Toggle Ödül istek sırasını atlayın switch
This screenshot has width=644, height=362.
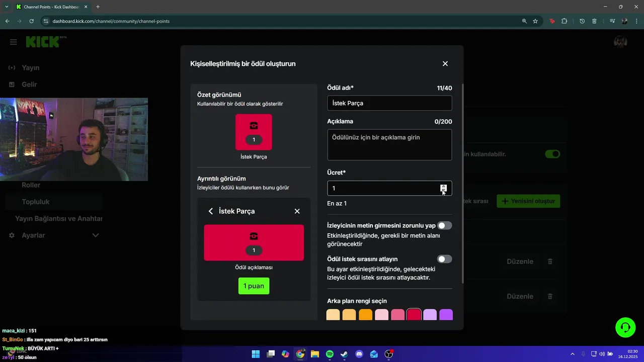click(x=445, y=259)
